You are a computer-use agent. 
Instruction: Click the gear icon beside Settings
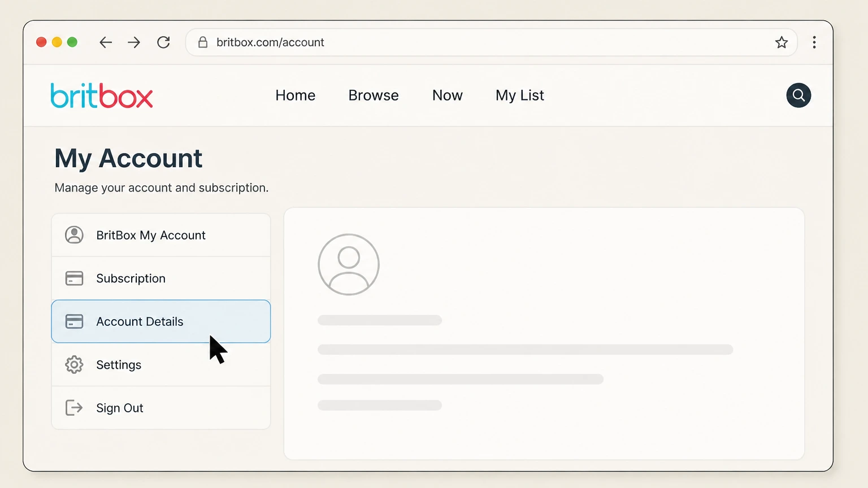point(74,365)
